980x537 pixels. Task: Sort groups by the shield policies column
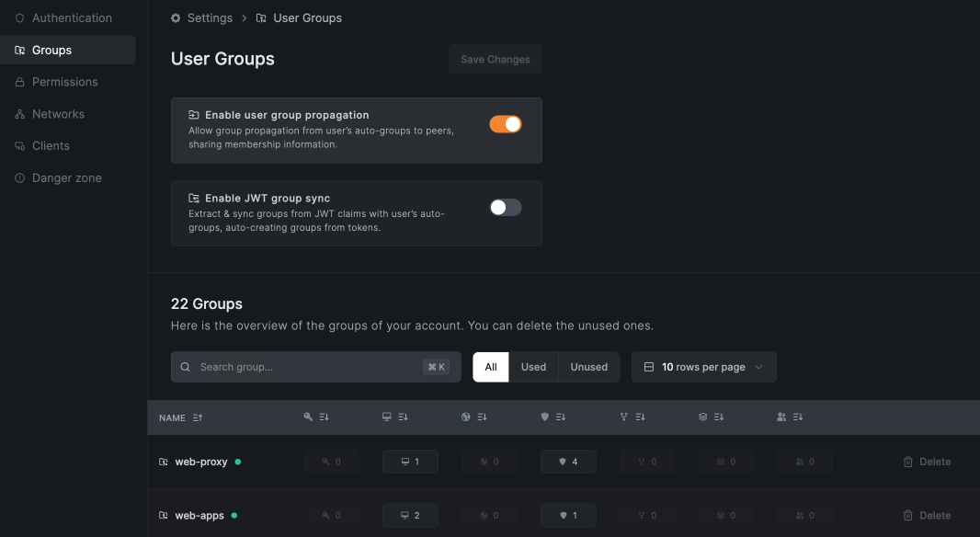553,417
